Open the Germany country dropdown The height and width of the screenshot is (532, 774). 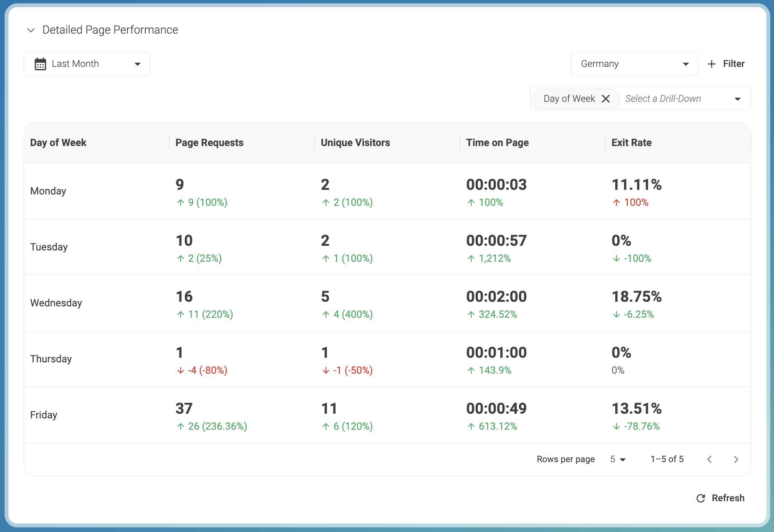[634, 64]
